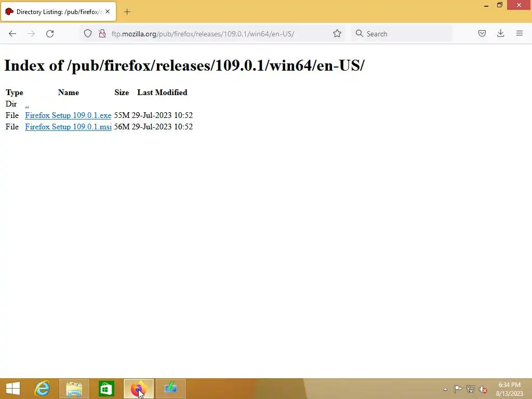Screen dimensions: 532x399
Task: Open the parent directory link
Action: pos(27,104)
